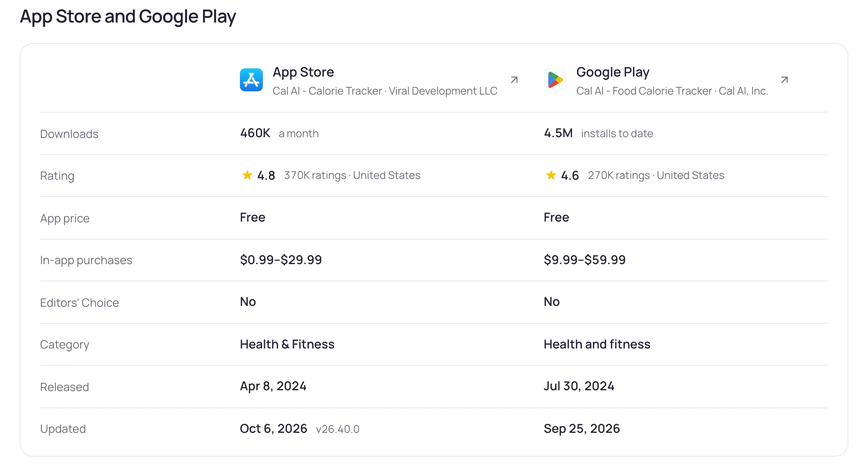Click the Updated row label
868x466 pixels.
(63, 429)
